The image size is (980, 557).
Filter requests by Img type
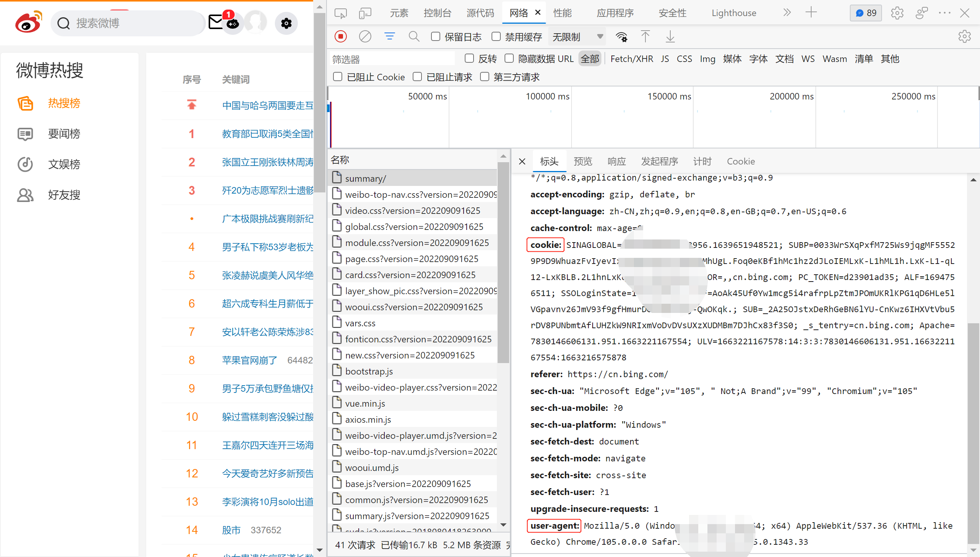point(707,59)
